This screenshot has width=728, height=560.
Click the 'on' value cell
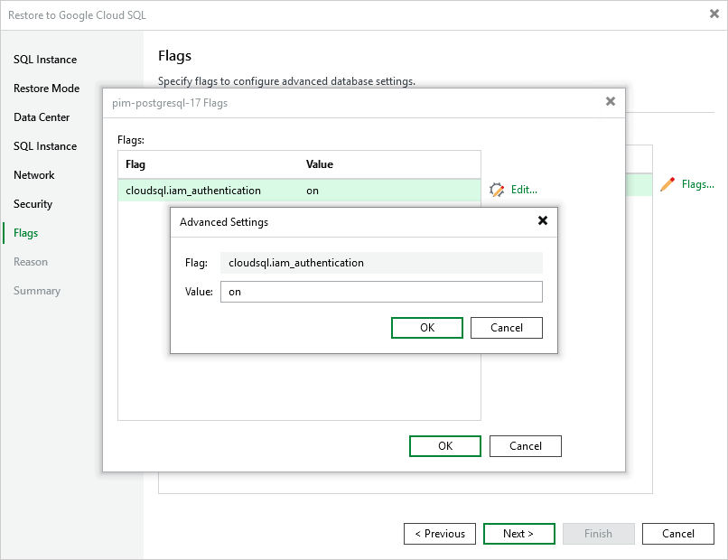[313, 191]
